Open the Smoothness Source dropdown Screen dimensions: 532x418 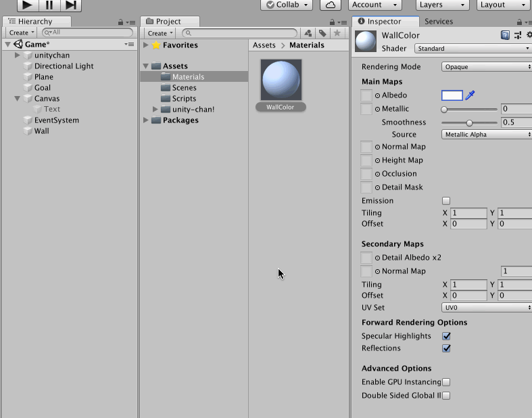[x=487, y=135]
